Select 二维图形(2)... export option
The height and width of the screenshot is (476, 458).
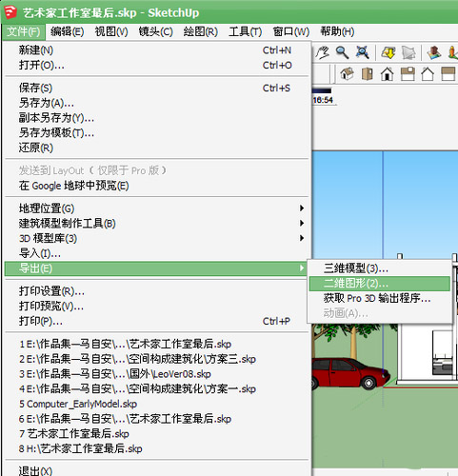tap(380, 284)
